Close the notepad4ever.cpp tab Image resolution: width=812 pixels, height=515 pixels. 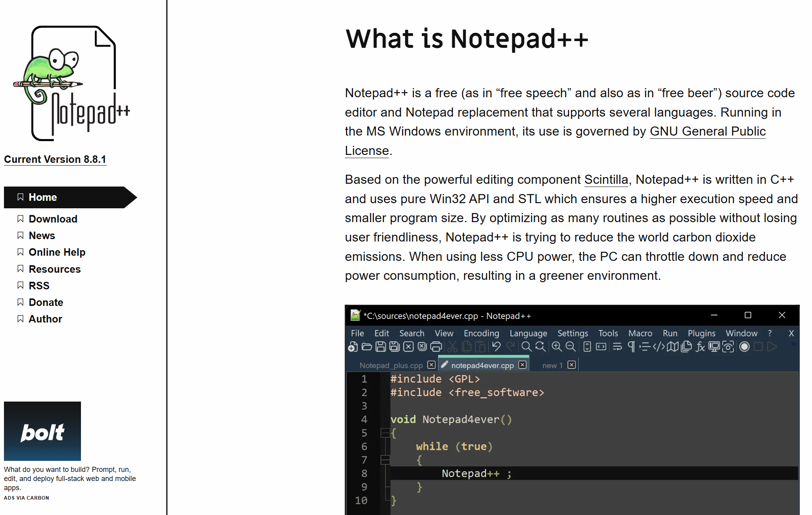tap(523, 365)
